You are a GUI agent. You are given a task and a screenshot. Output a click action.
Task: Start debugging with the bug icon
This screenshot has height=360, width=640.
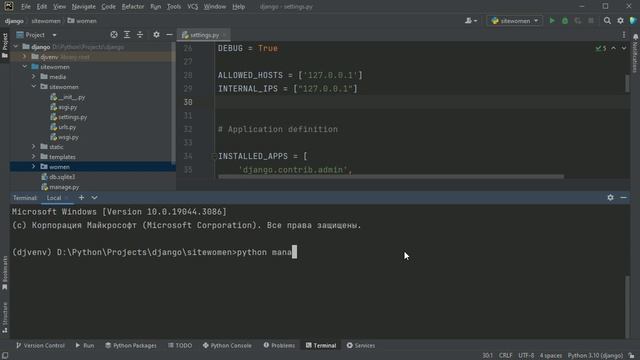pos(565,21)
